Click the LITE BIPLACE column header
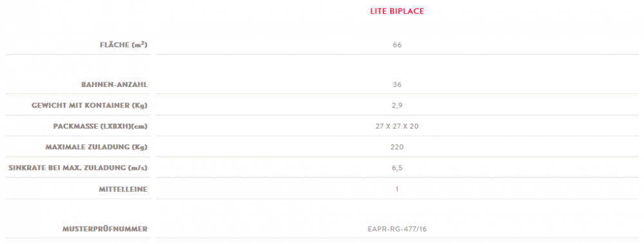 pos(397,12)
